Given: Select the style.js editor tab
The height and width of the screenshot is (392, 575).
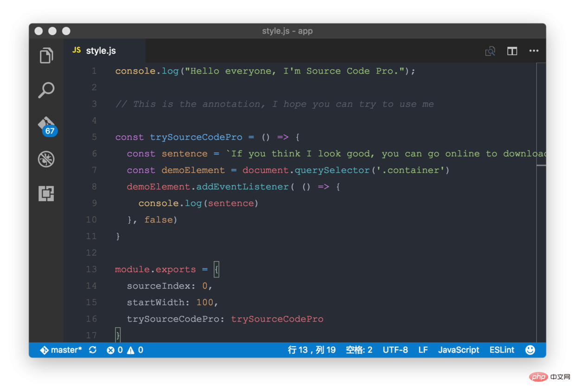Looking at the screenshot, I should pyautogui.click(x=105, y=51).
